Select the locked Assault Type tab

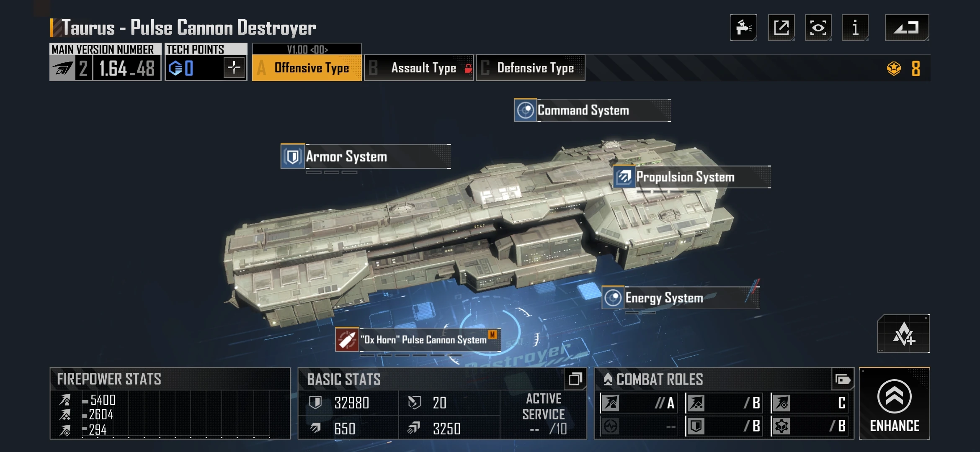pyautogui.click(x=418, y=67)
